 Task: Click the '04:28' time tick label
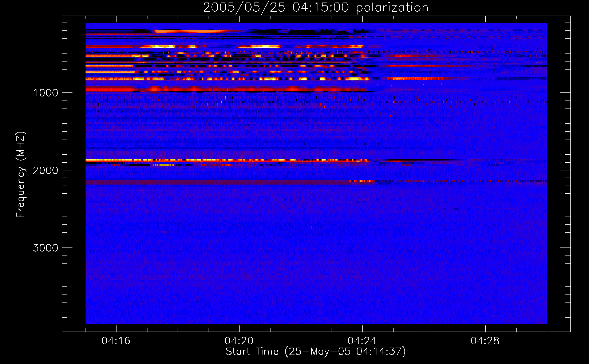pyautogui.click(x=485, y=341)
